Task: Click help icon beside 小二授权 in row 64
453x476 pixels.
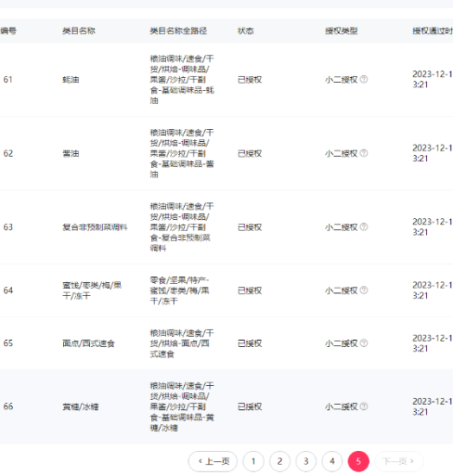Action: click(x=364, y=291)
